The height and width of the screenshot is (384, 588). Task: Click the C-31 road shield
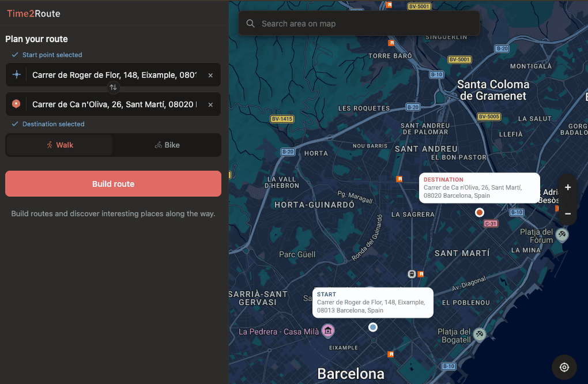pos(491,224)
